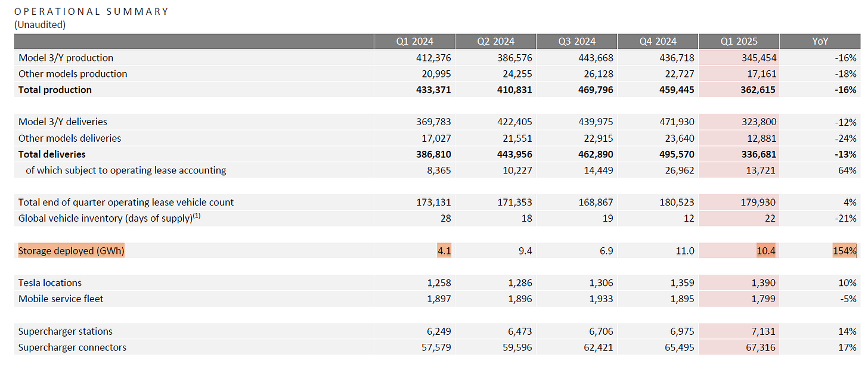Click the YoY column header
This screenshot has height=373, width=868.
tap(820, 42)
